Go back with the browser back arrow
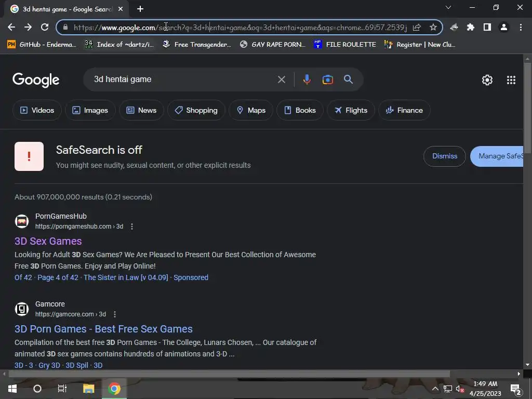The image size is (532, 399). 11,27
